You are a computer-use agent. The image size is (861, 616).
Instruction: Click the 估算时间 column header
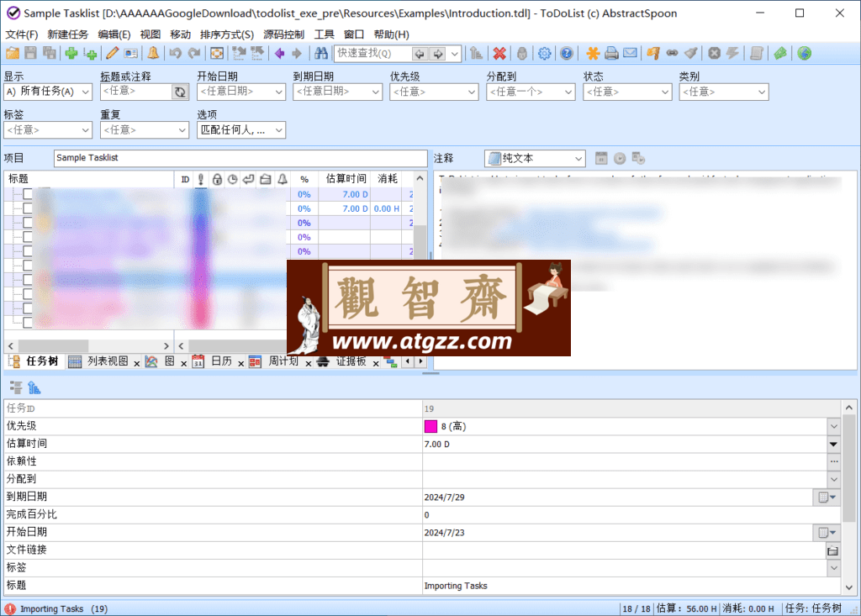click(346, 179)
